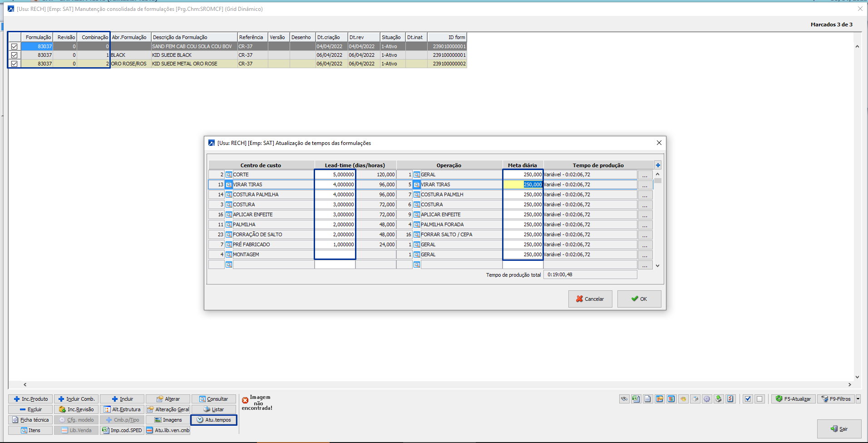Click the binoculars search icon
The height and width of the screenshot is (443, 868).
click(x=624, y=399)
